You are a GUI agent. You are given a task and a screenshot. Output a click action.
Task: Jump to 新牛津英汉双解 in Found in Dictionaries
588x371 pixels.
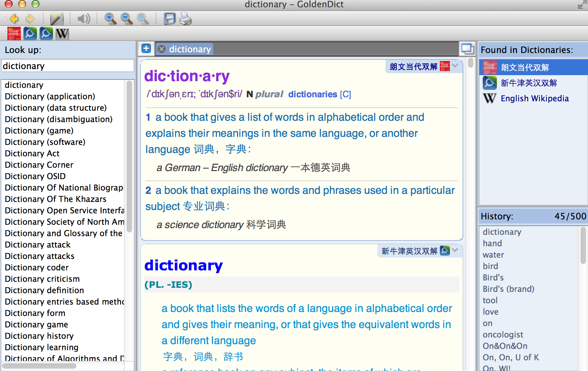[533, 83]
